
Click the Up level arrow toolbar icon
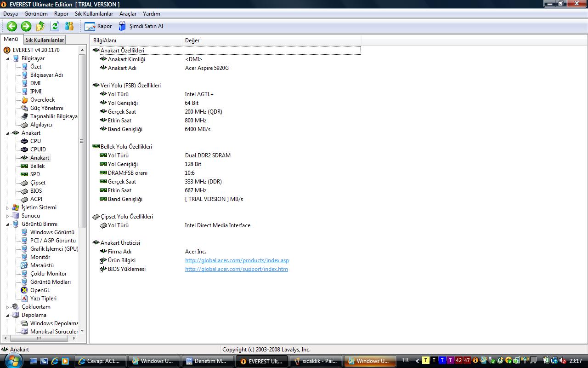[40, 26]
